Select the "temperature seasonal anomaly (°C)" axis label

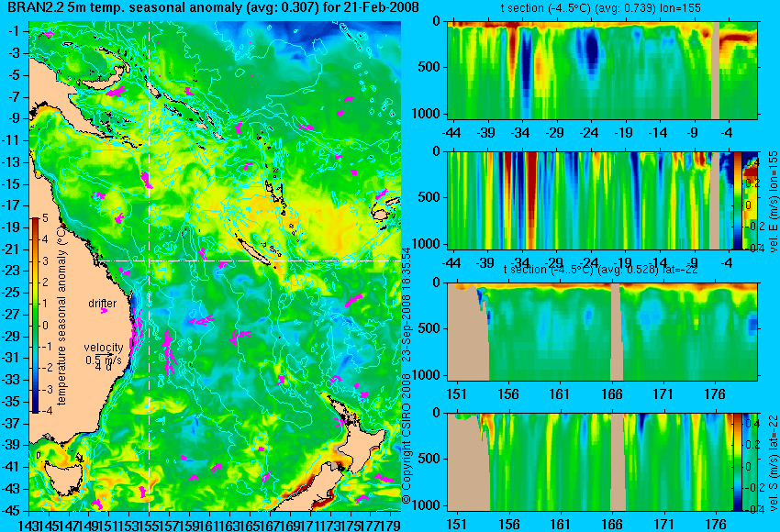tap(61, 316)
